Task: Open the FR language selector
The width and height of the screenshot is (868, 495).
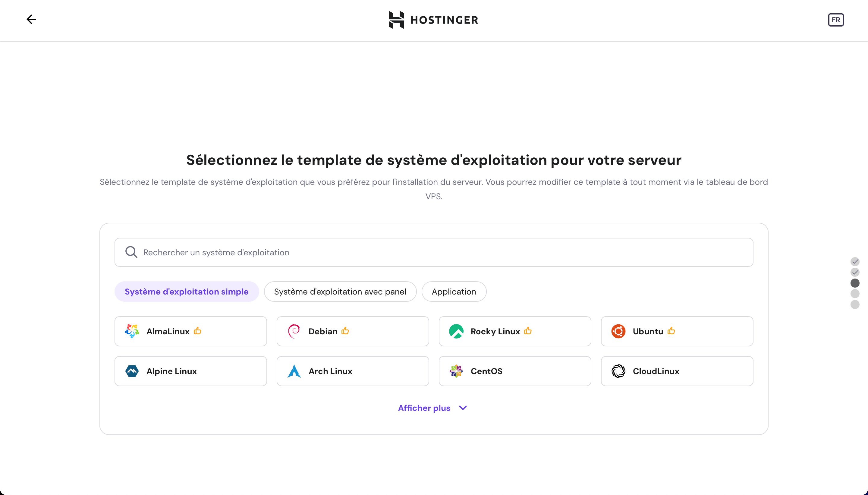Action: point(836,20)
